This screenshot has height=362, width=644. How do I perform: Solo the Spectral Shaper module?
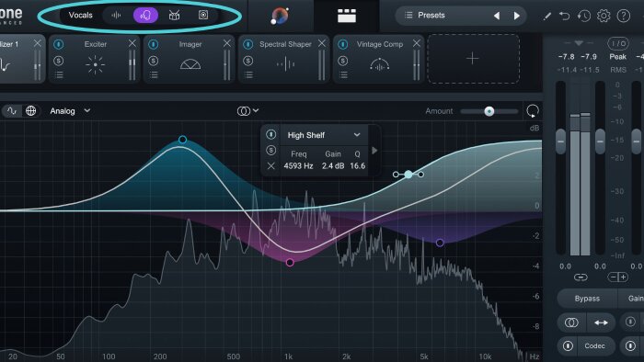click(248, 61)
